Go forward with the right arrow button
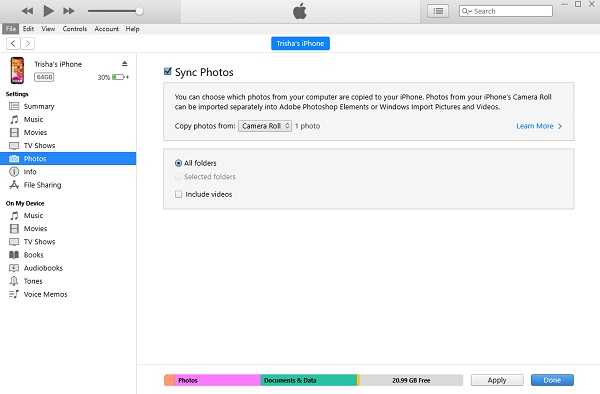 (x=28, y=43)
